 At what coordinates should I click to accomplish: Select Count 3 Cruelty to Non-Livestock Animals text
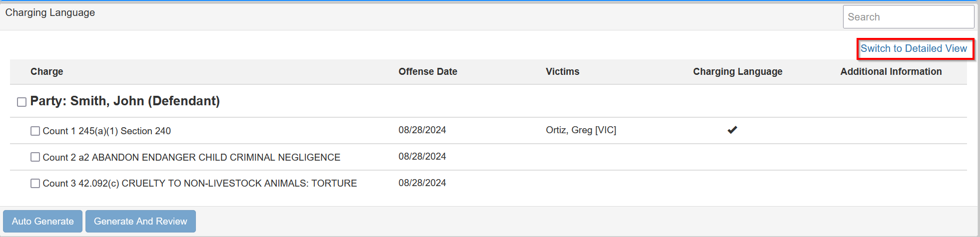200,184
